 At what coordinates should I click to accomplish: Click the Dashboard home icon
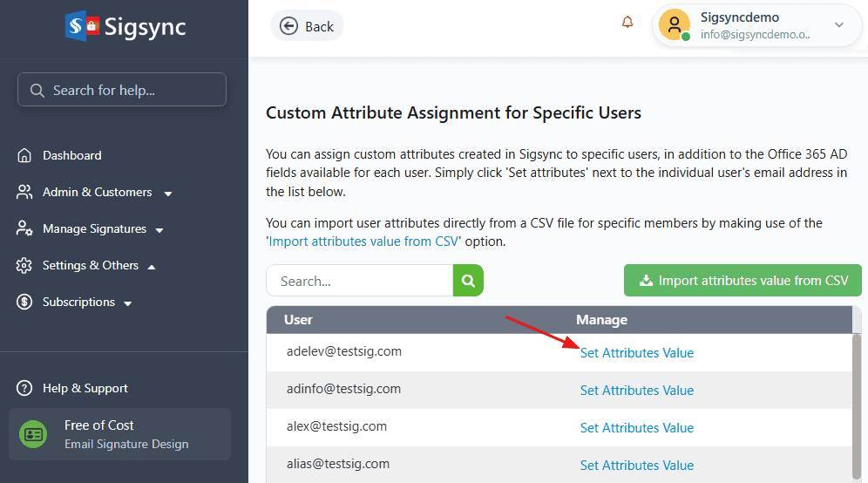pos(24,155)
